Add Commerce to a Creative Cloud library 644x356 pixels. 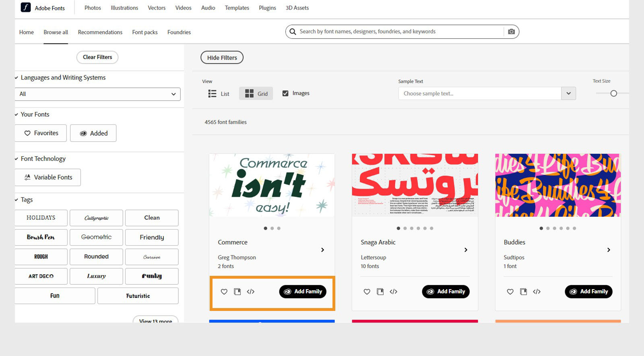(237, 292)
